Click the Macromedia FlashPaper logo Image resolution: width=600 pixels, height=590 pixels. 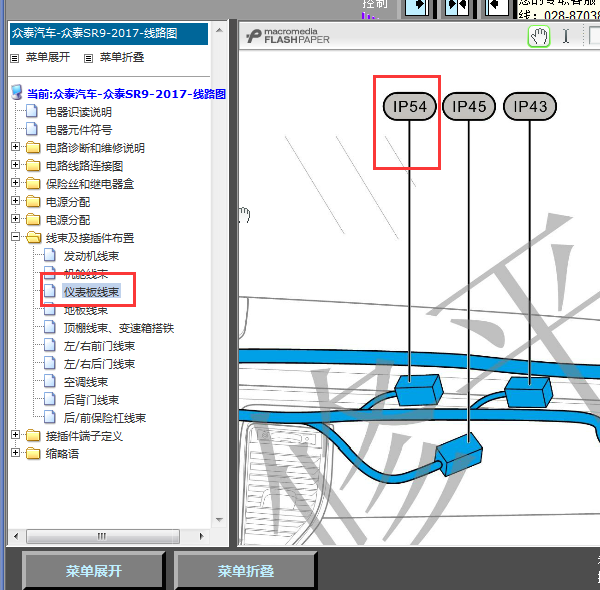point(288,36)
